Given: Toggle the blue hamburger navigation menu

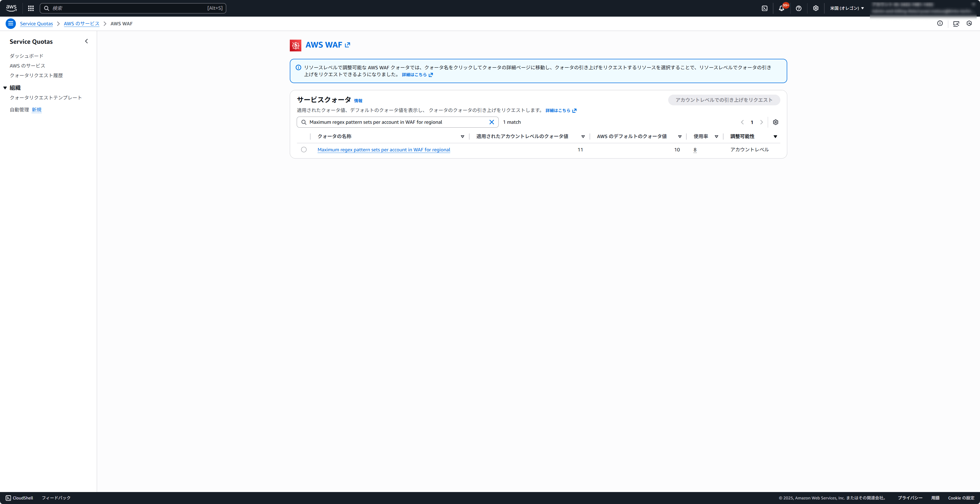Looking at the screenshot, I should [x=11, y=24].
